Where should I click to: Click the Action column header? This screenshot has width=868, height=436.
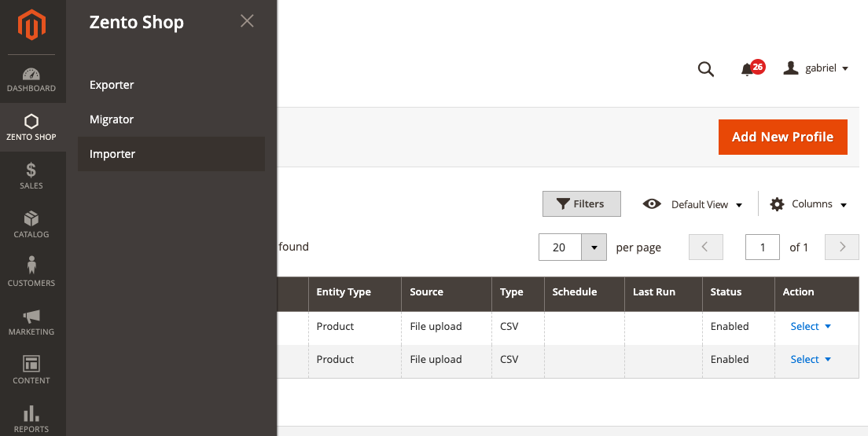pos(817,294)
